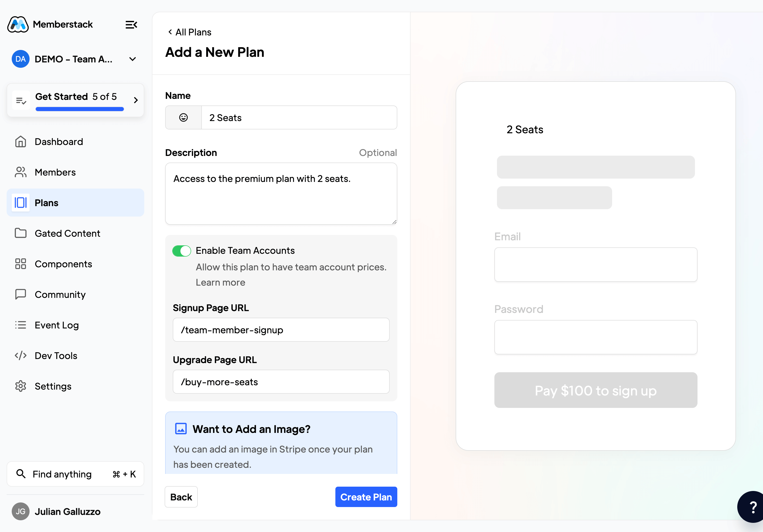Click the Community sidebar icon

[20, 294]
